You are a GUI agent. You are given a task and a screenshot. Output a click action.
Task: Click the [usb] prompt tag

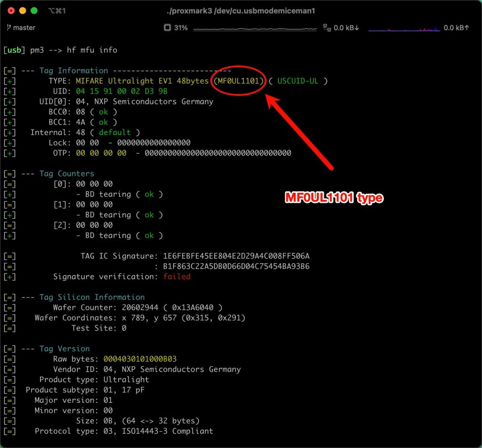click(14, 50)
